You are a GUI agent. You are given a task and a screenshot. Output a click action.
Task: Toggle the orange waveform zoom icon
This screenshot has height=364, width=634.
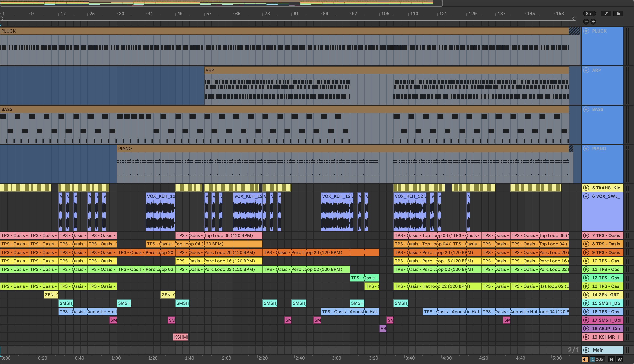(x=585, y=359)
